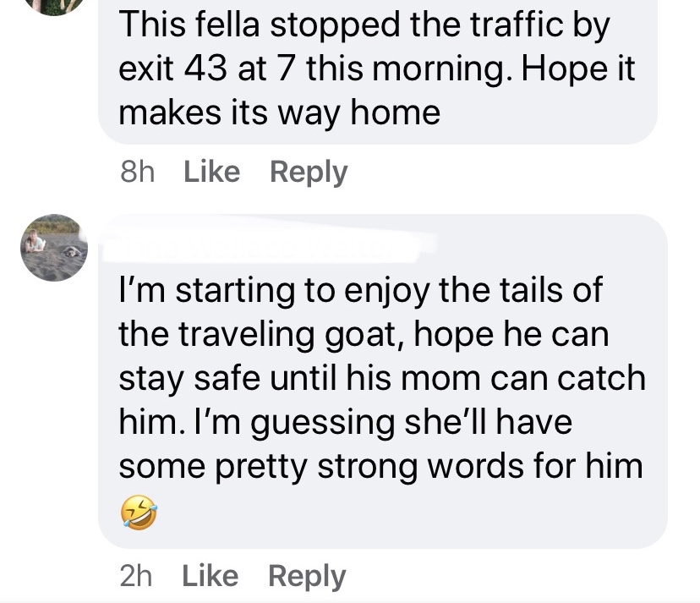Image resolution: width=700 pixels, height=603 pixels.
Task: Click the 8h comment timestamp
Action: (138, 172)
